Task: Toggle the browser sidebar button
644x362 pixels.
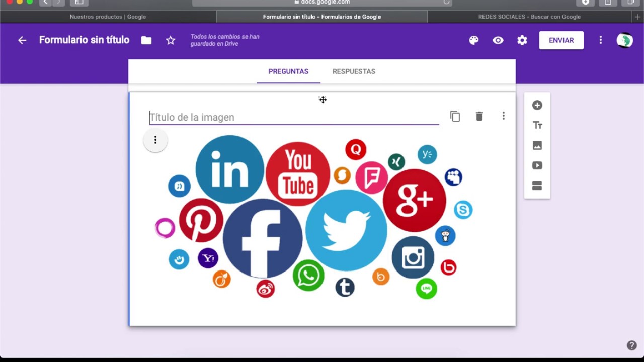Action: pyautogui.click(x=79, y=2)
